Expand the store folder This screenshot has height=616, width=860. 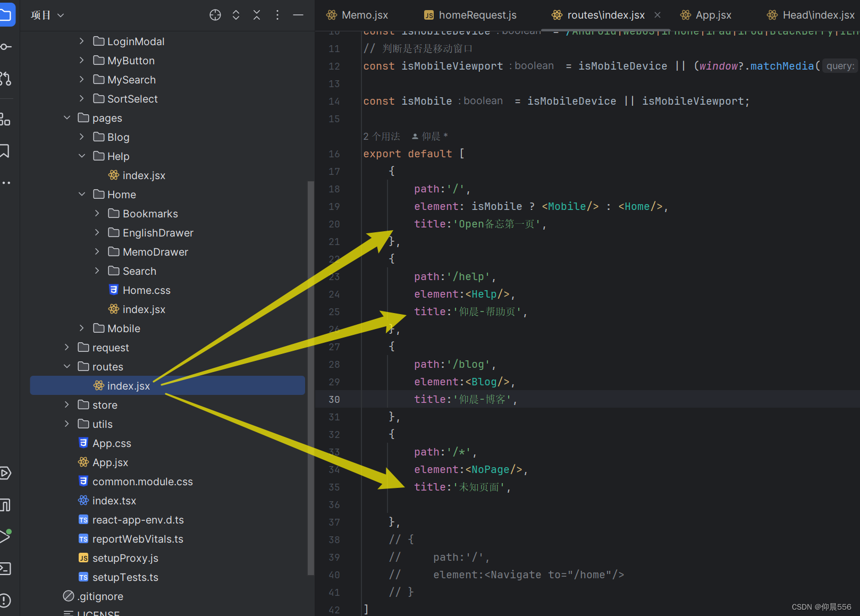pyautogui.click(x=66, y=404)
